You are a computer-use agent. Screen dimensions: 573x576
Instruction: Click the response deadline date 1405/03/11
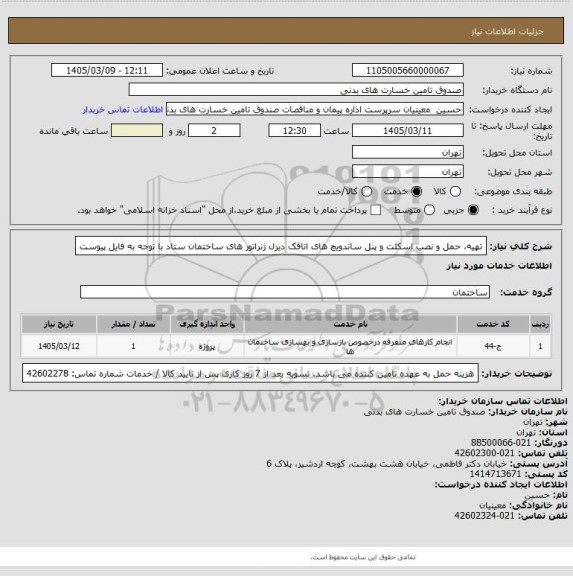pyautogui.click(x=408, y=130)
